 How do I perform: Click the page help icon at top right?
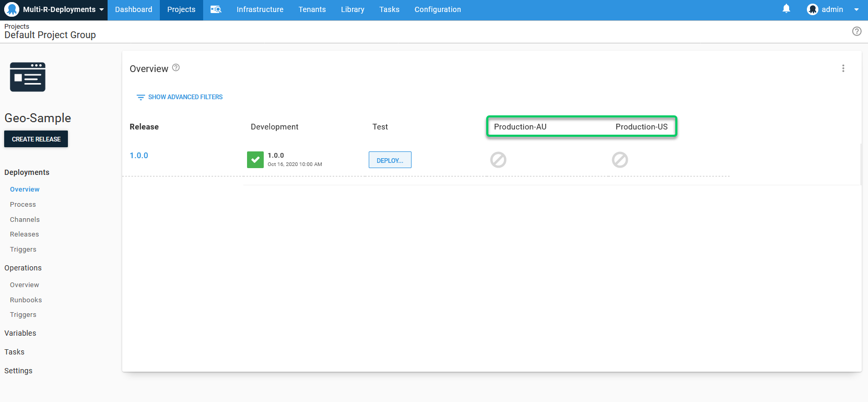click(857, 31)
